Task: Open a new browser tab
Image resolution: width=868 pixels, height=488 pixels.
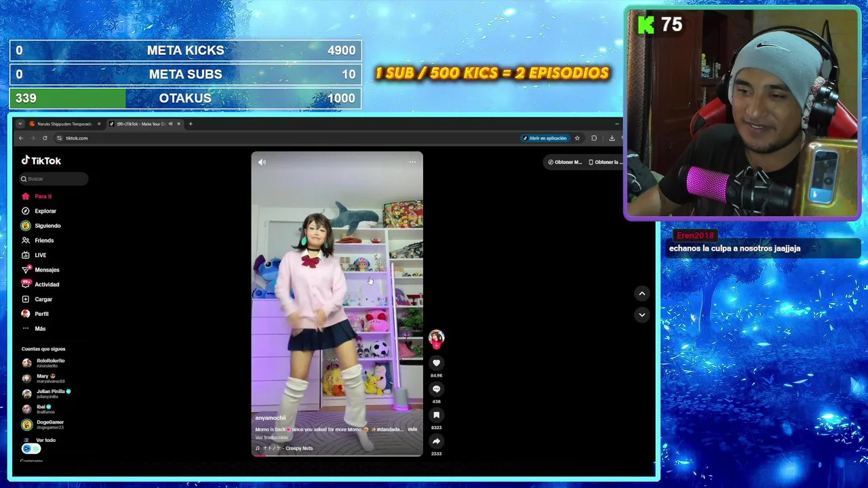Action: pyautogui.click(x=191, y=124)
